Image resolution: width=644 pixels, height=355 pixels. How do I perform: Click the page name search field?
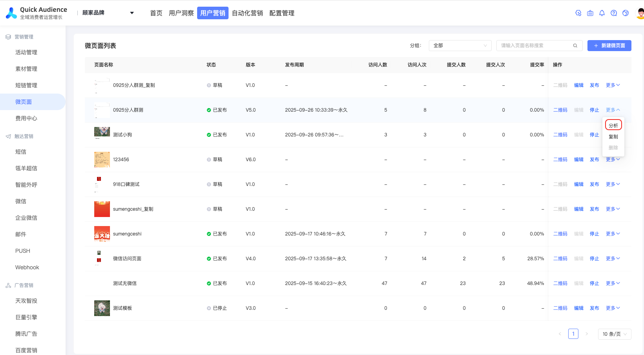point(534,46)
